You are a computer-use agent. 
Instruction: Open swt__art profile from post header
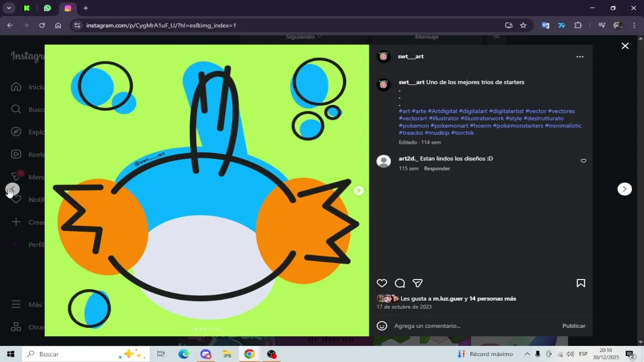click(x=411, y=56)
